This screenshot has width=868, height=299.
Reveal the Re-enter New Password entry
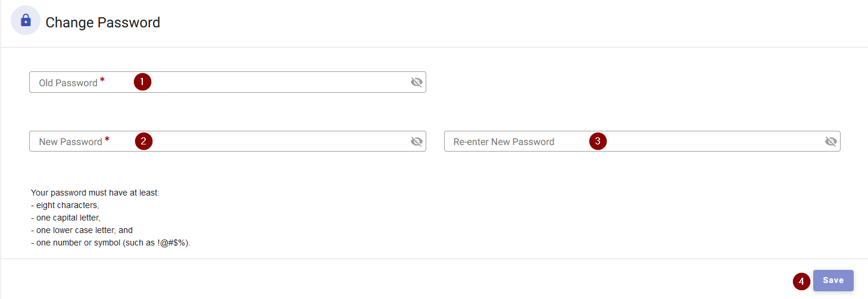point(831,141)
